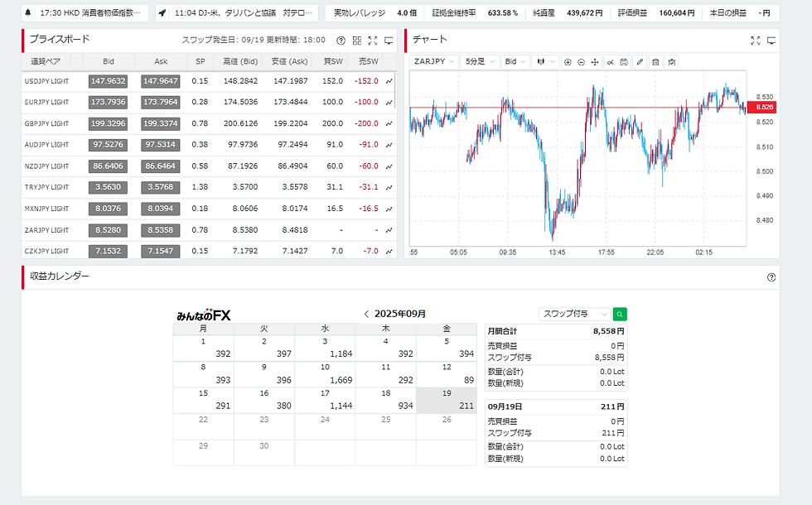Open chart icon in MXNJPY LIGHT row

coord(389,209)
